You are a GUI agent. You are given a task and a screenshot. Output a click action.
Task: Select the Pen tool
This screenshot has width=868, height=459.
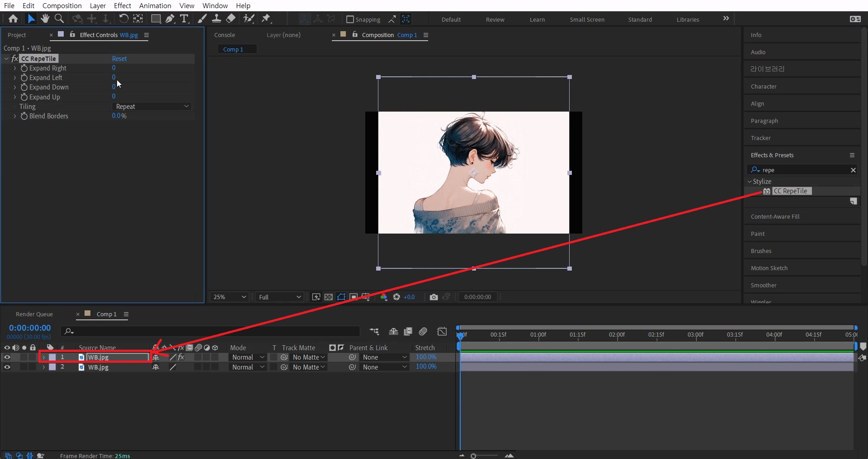tap(170, 19)
